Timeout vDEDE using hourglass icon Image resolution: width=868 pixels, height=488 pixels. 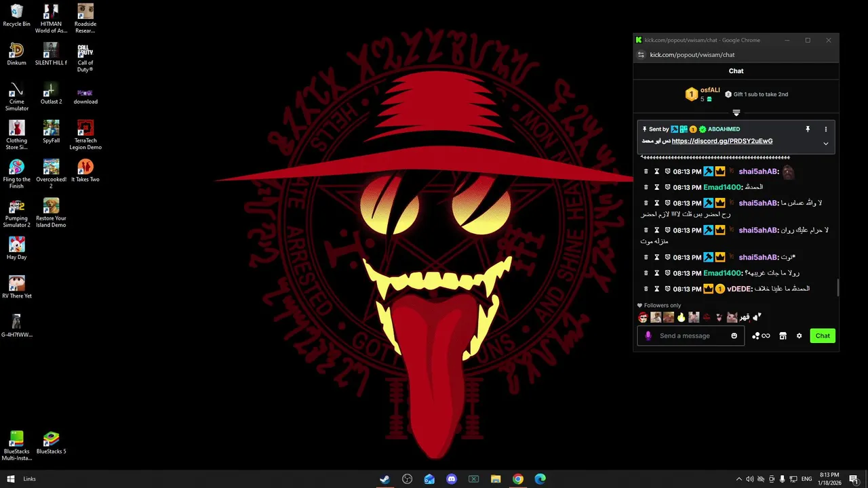pyautogui.click(x=656, y=289)
